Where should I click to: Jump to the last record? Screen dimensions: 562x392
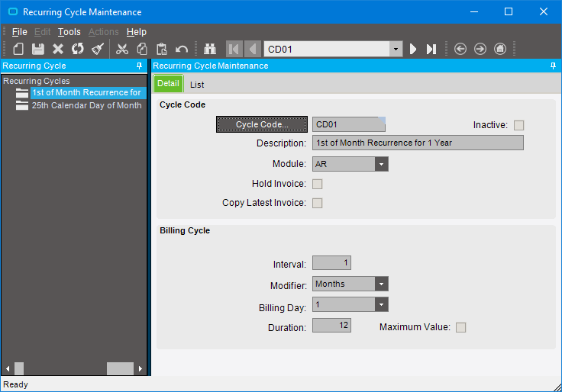pos(431,49)
